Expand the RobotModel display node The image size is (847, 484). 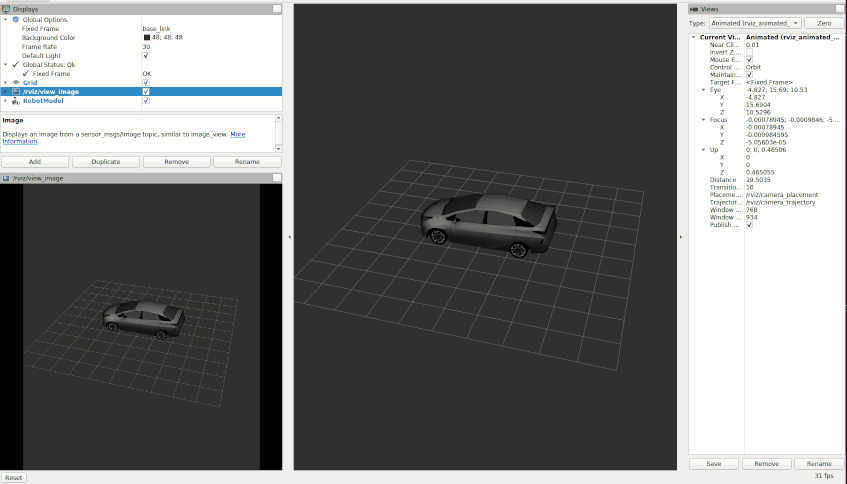click(5, 101)
